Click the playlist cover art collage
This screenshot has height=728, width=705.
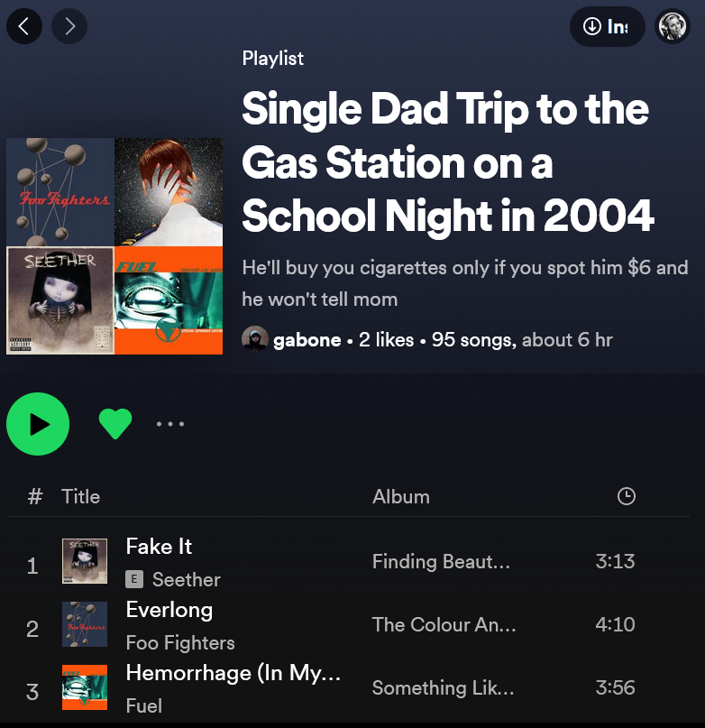coord(114,246)
